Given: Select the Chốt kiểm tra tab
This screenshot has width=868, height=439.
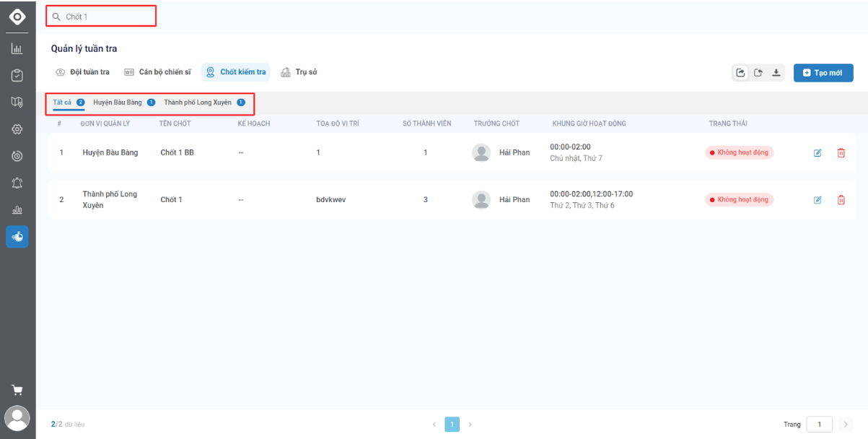Looking at the screenshot, I should tap(236, 72).
